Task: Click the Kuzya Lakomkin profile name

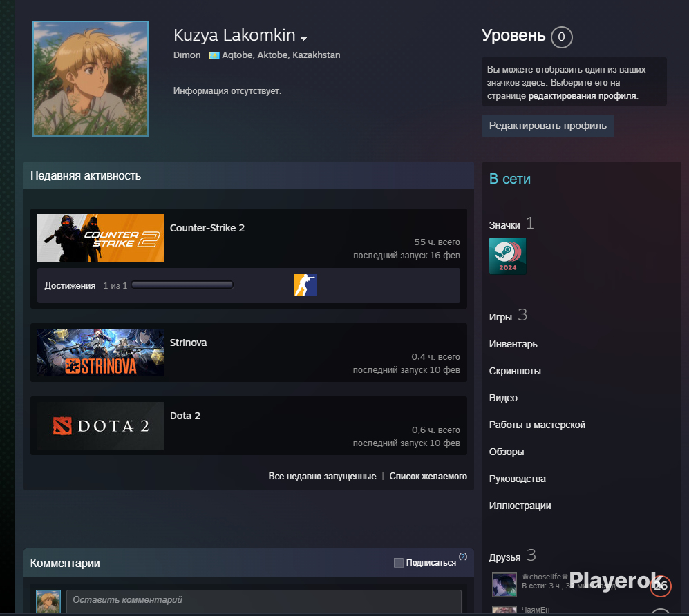Action: 234,35
